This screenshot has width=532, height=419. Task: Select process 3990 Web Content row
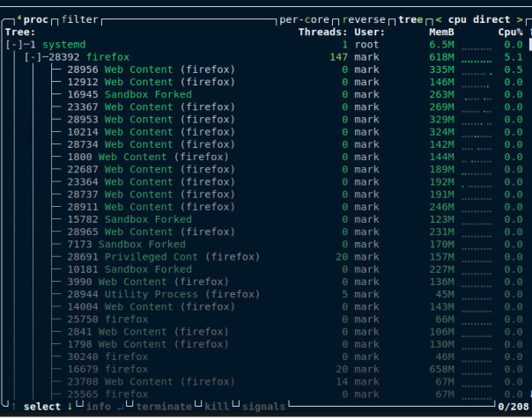[264, 282]
